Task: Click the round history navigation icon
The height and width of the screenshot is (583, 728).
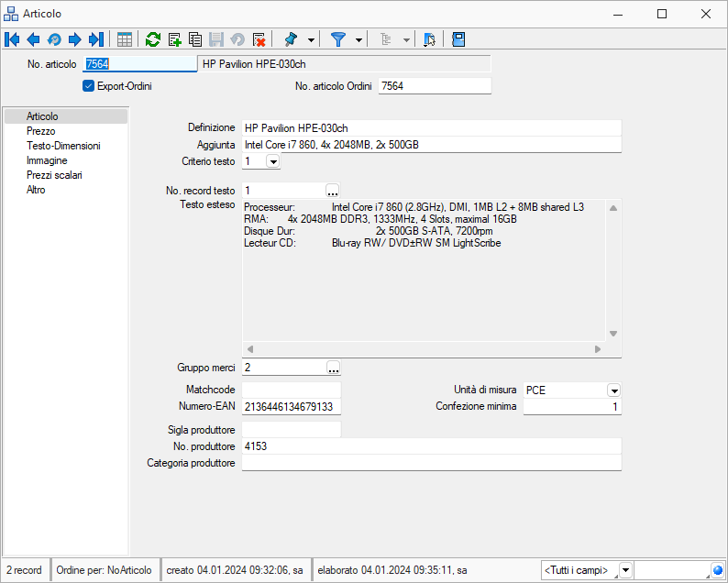Action: [54, 39]
